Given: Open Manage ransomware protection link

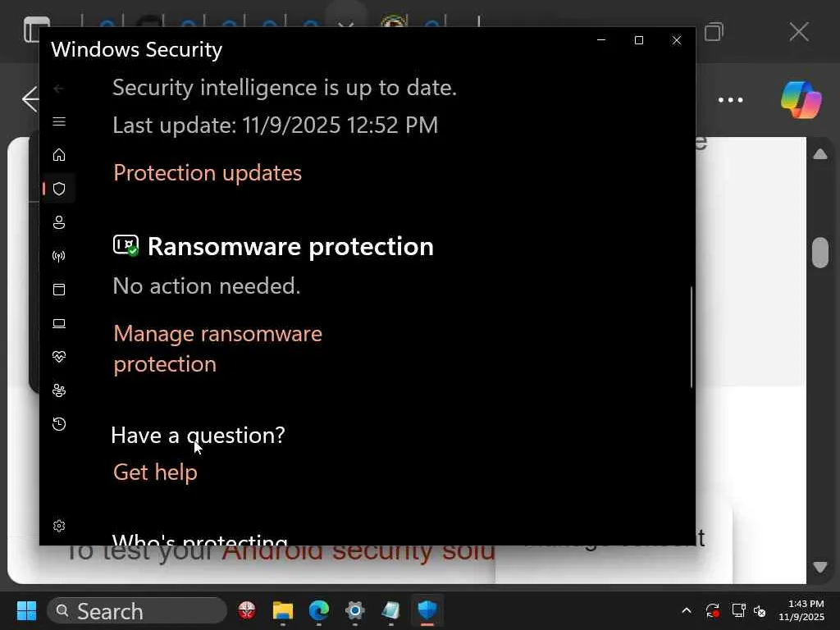Looking at the screenshot, I should coord(217,349).
